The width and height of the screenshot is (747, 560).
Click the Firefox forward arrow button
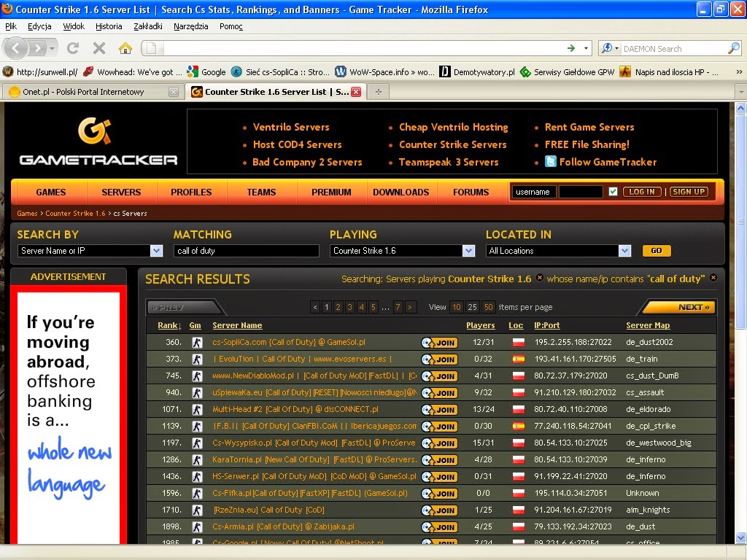click(x=38, y=48)
